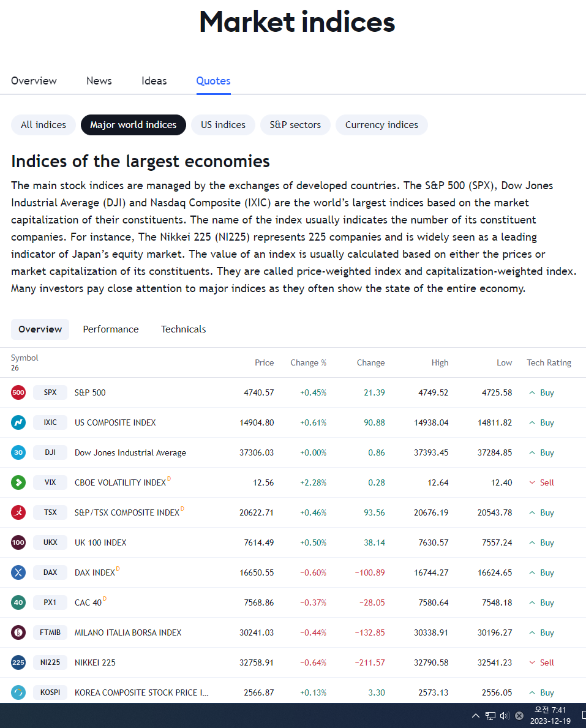Open the NIKKEI 225 name link
The height and width of the screenshot is (728, 586).
pos(95,662)
